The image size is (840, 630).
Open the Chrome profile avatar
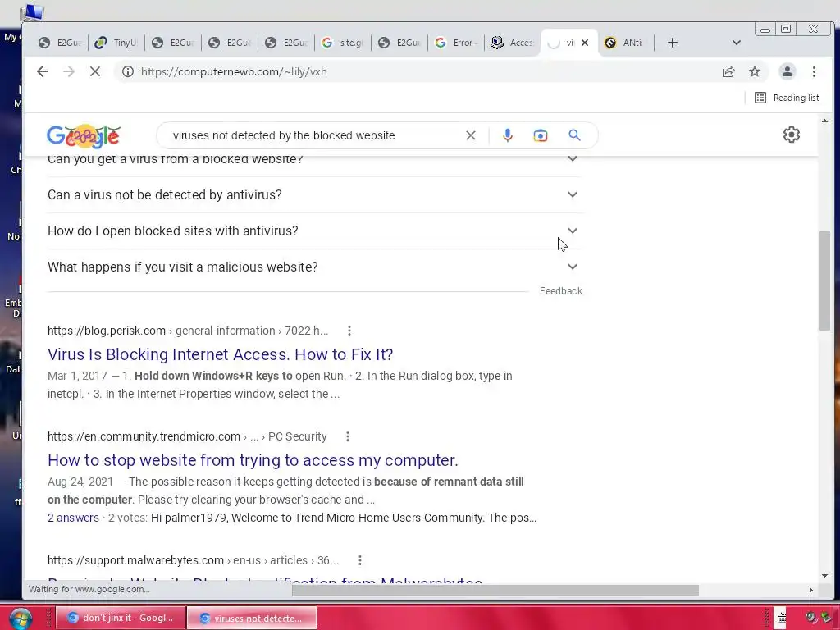(x=787, y=72)
